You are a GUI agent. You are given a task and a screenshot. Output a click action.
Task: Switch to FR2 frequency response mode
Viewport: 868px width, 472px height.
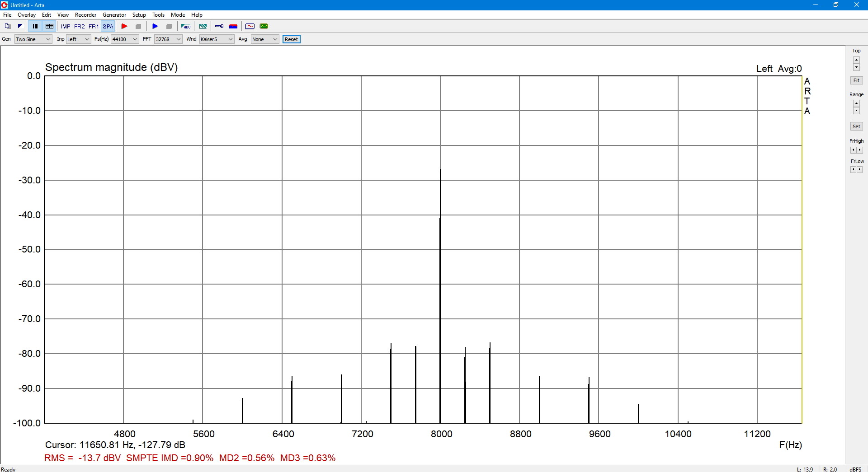tap(79, 27)
